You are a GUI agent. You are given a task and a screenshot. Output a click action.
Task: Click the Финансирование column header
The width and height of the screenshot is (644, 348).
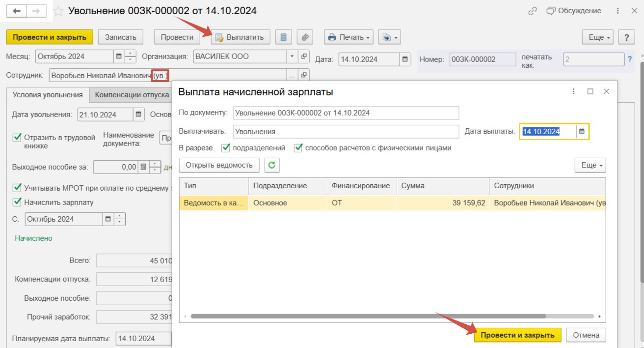click(362, 186)
